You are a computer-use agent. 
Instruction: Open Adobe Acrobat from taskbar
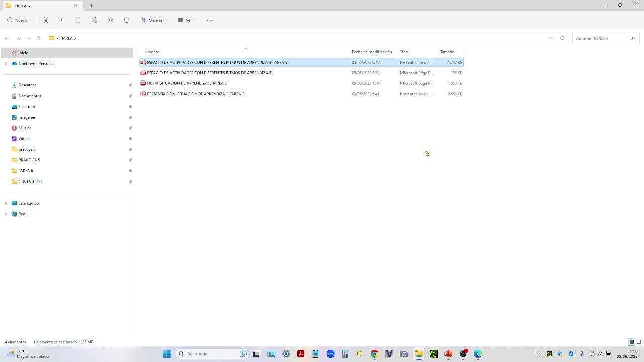tap(301, 354)
